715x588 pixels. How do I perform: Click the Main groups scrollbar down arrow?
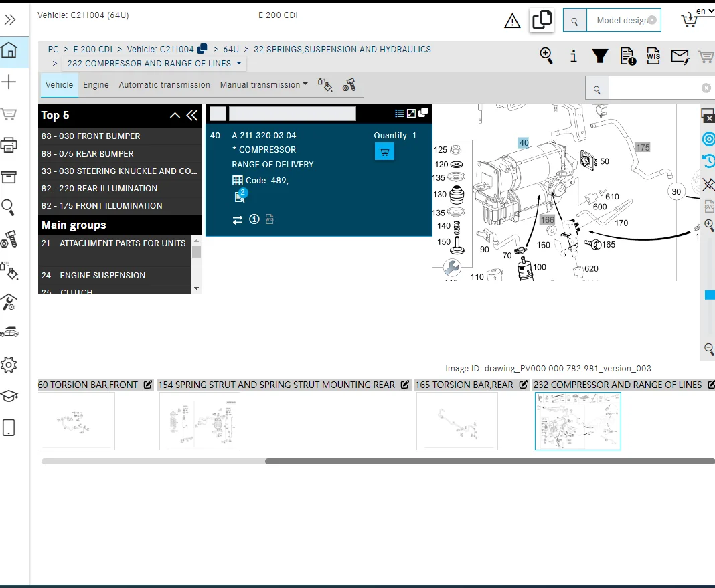(x=197, y=288)
